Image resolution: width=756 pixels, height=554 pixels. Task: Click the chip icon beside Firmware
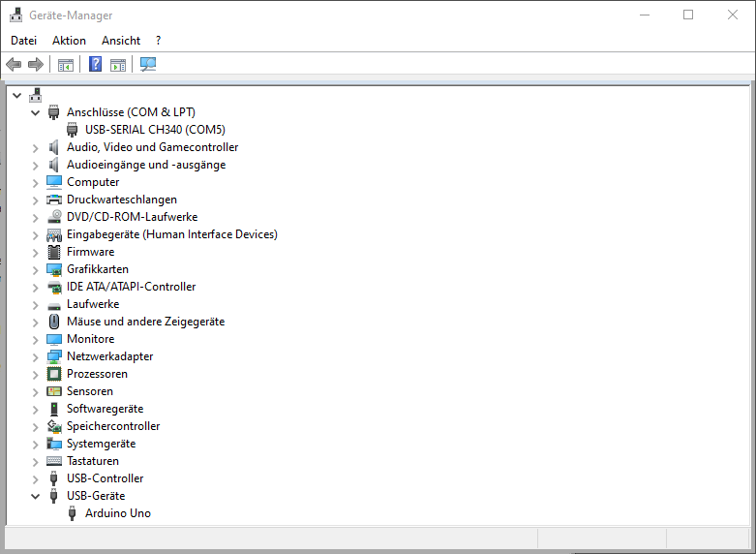click(54, 252)
